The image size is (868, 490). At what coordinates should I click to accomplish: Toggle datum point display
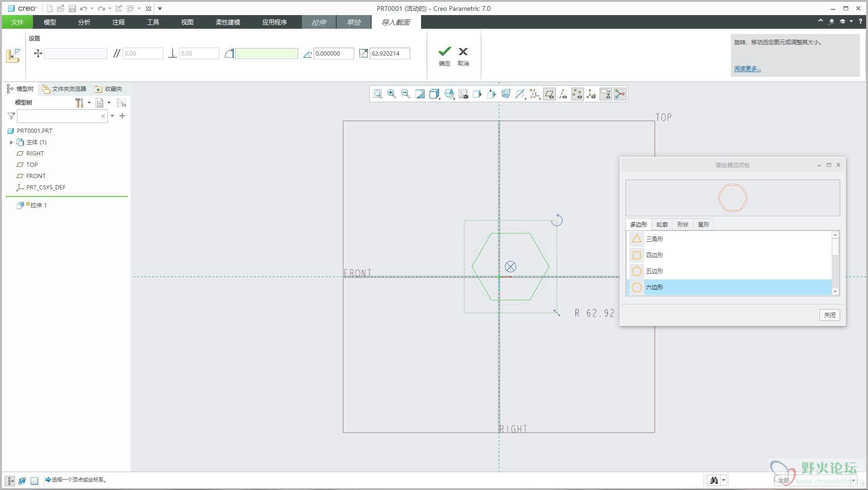577,94
